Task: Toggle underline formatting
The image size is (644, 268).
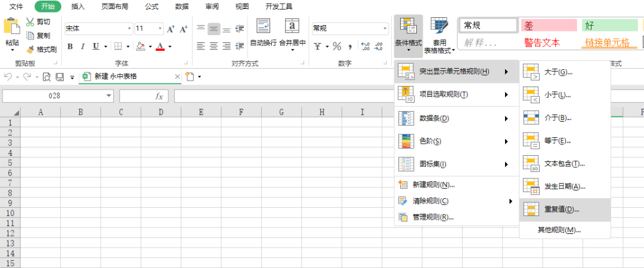Action: point(96,47)
